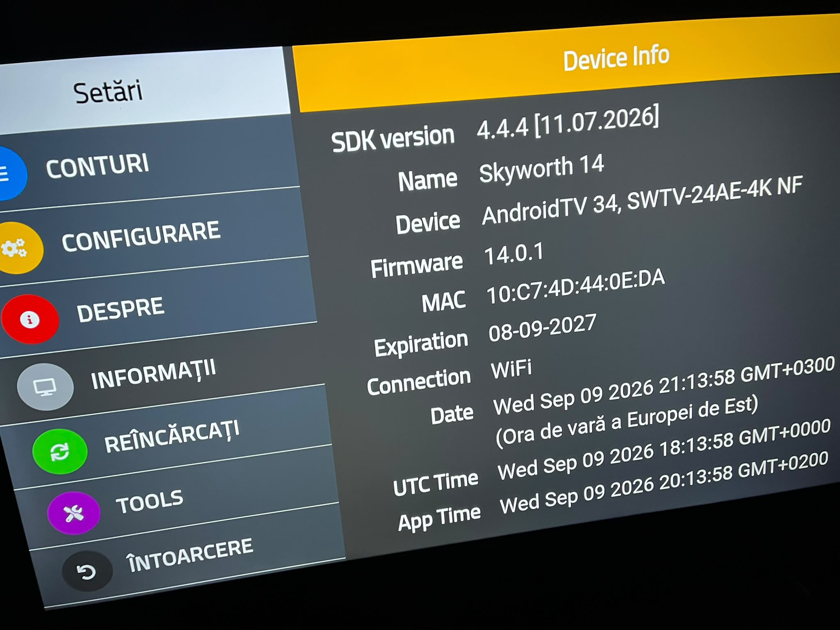Image resolution: width=840 pixels, height=630 pixels.
Task: Click the App Time label
Action: [x=439, y=519]
